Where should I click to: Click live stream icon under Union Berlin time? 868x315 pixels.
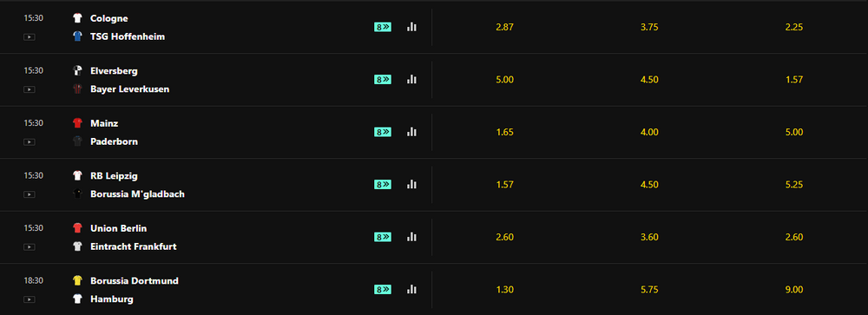(30, 247)
